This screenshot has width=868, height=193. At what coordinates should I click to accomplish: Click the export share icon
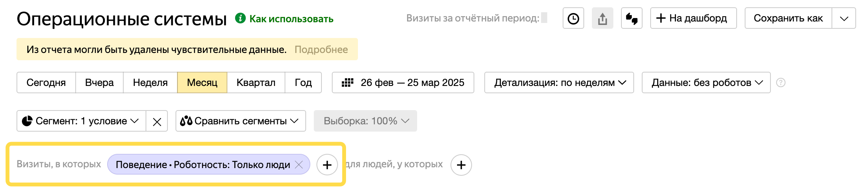pyautogui.click(x=602, y=18)
